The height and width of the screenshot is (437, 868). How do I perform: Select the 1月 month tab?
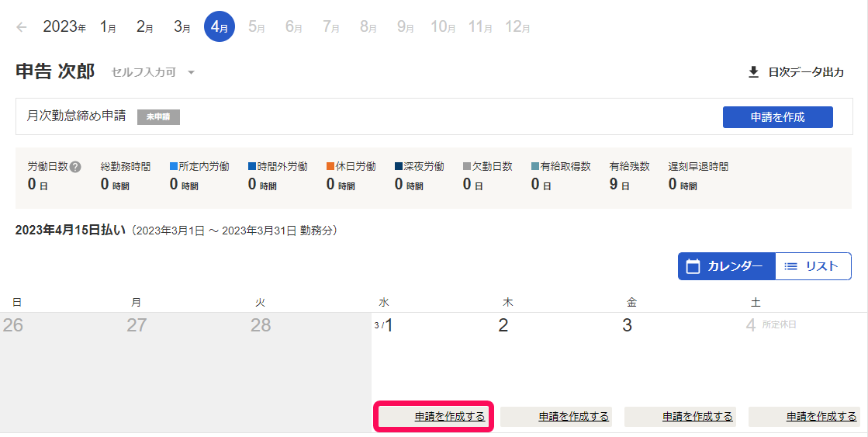(108, 27)
